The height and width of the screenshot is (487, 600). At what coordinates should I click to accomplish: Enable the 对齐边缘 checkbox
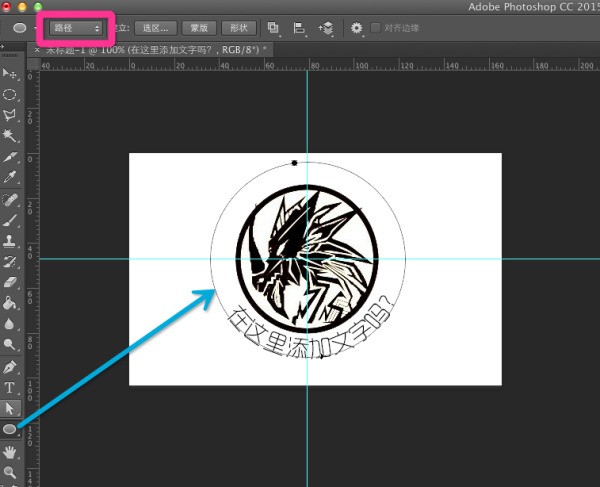[376, 28]
